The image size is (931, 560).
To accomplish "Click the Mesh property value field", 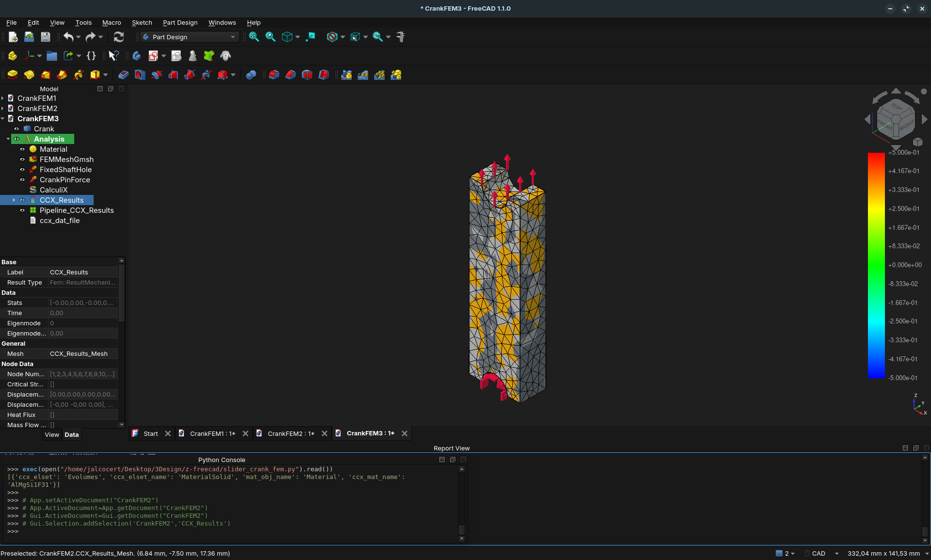I will click(83, 354).
